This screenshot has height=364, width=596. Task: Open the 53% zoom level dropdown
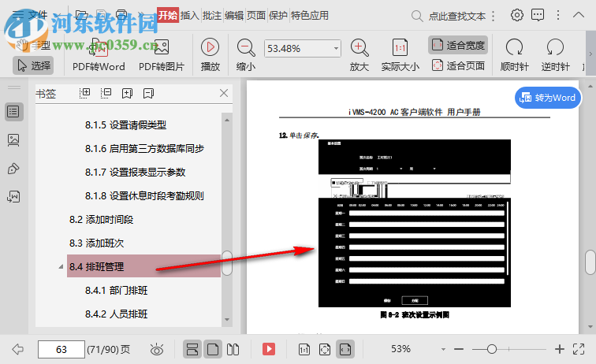(443, 349)
